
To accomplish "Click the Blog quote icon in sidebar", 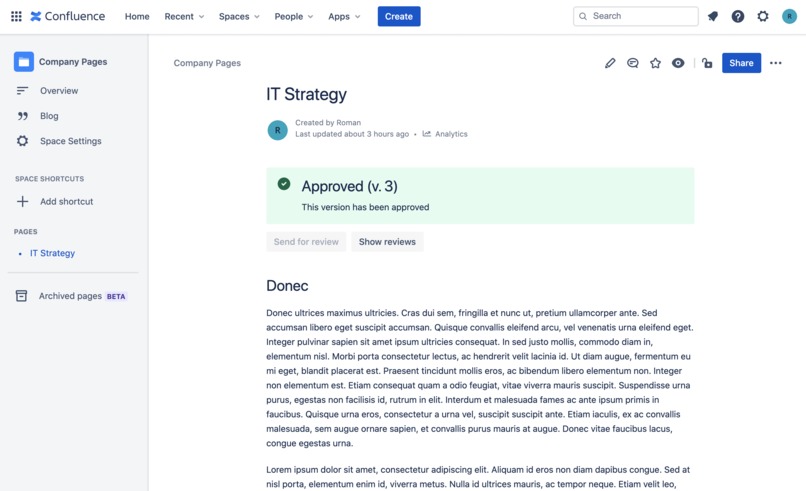I will click(x=23, y=116).
